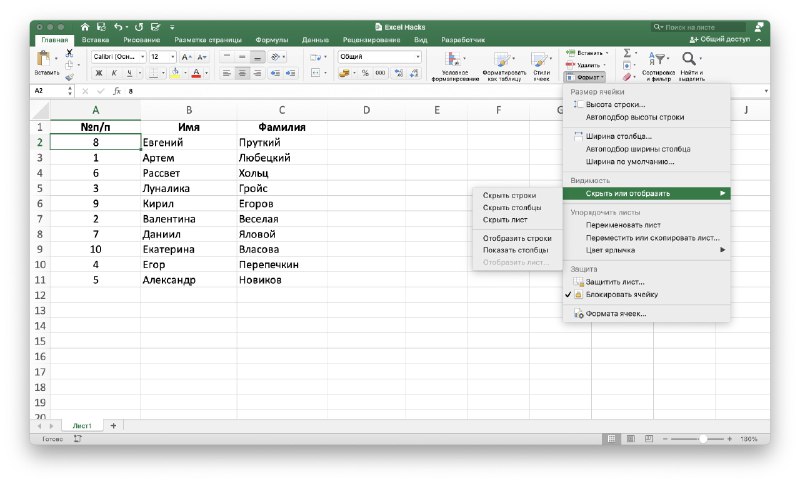Click the Save icon in the quick access bar
The image size is (800, 484).
click(x=101, y=27)
